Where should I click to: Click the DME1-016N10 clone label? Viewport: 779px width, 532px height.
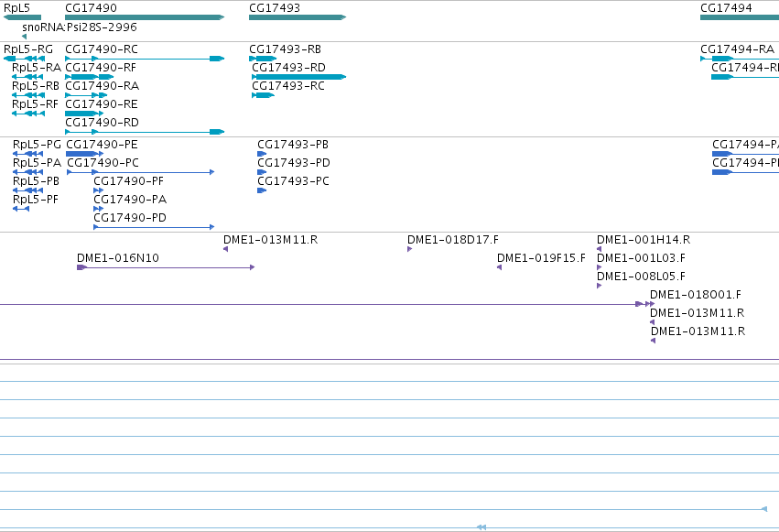118,258
